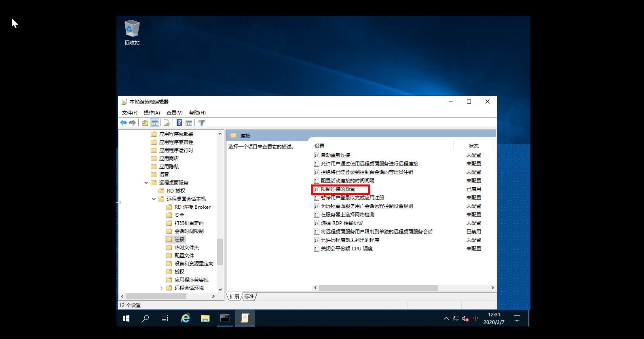Click the policy icon beside 自动重新连接
Screen dimensions: 644x339
tap(317, 155)
